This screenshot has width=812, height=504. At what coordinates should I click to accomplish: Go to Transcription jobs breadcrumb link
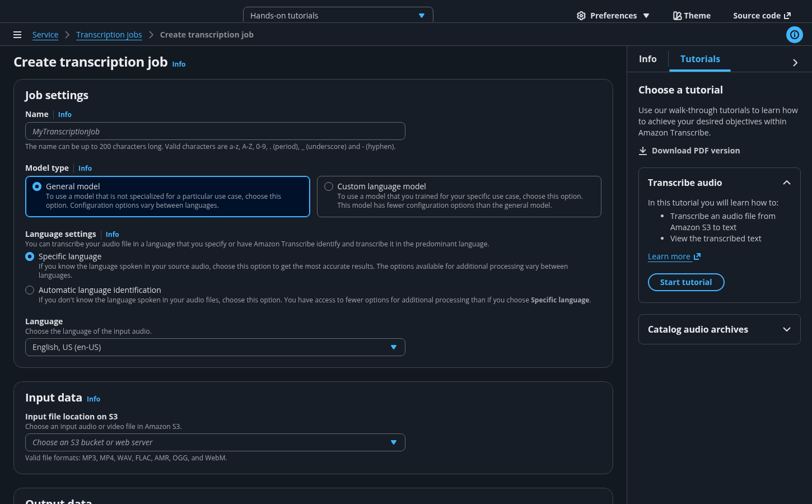pyautogui.click(x=109, y=35)
